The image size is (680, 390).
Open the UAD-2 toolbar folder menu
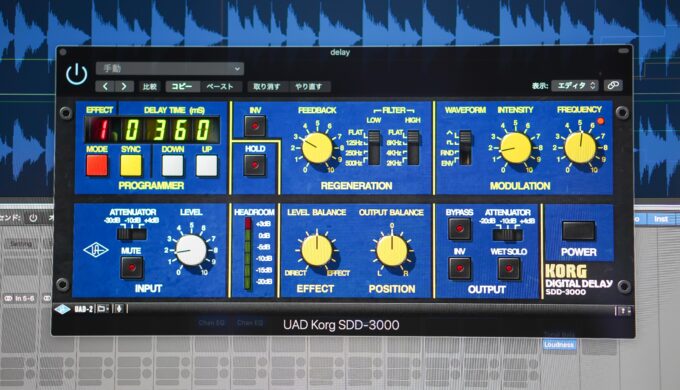click(x=103, y=309)
